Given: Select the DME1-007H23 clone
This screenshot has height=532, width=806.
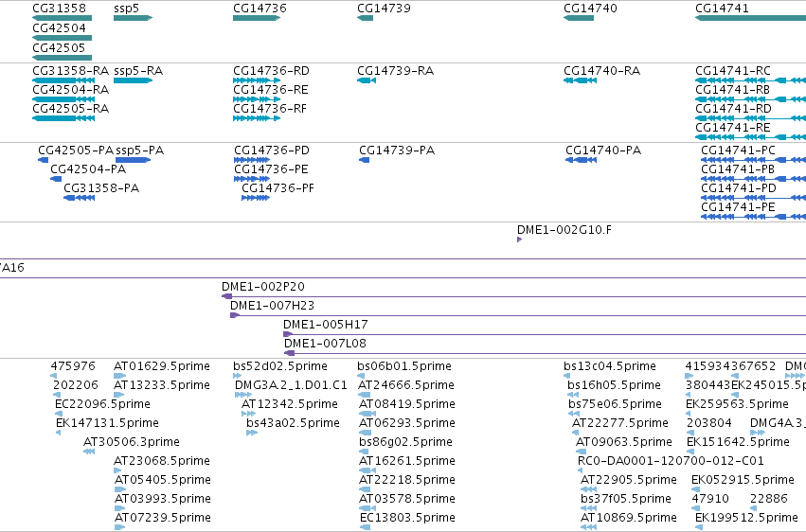Looking at the screenshot, I should pos(518,316).
